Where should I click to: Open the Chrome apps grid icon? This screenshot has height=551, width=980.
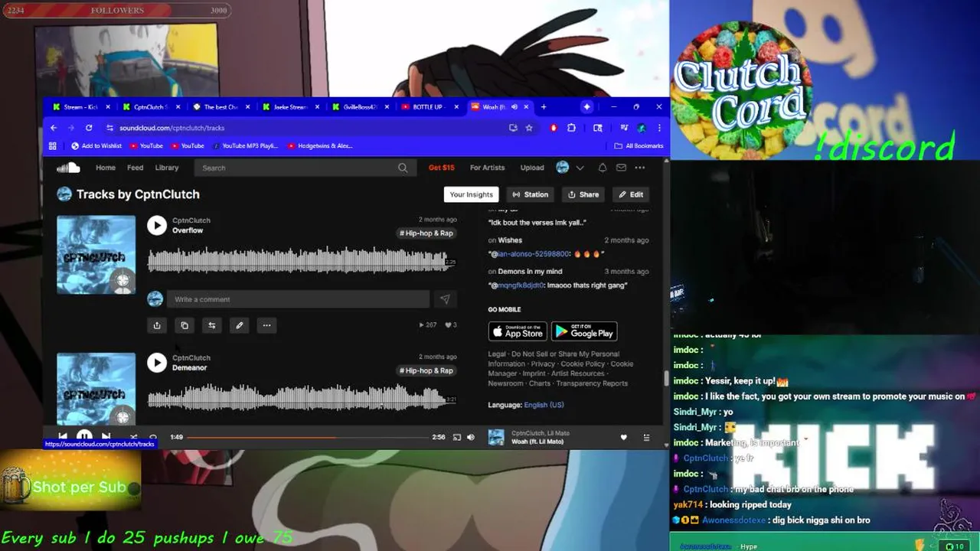(53, 145)
